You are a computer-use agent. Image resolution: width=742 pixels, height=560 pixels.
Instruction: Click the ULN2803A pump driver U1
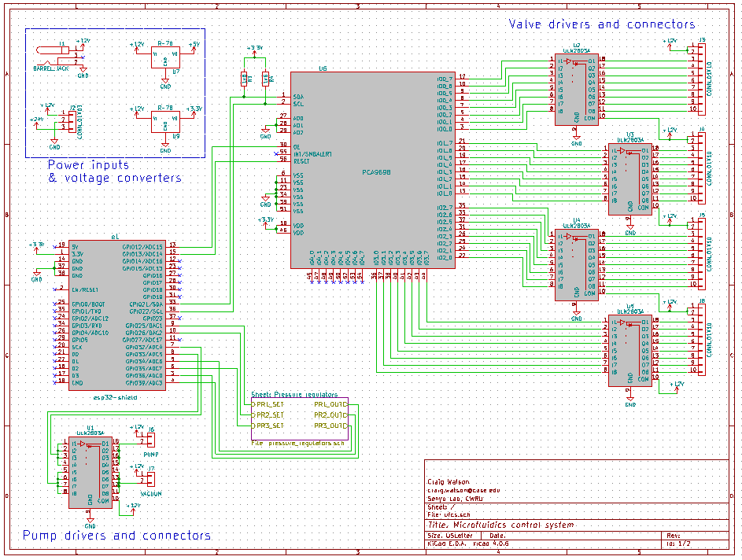(90, 470)
